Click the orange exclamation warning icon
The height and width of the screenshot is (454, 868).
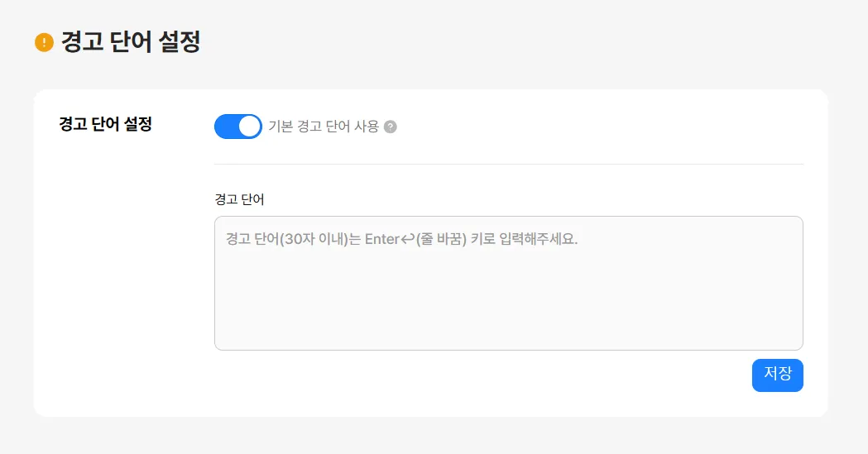click(45, 42)
